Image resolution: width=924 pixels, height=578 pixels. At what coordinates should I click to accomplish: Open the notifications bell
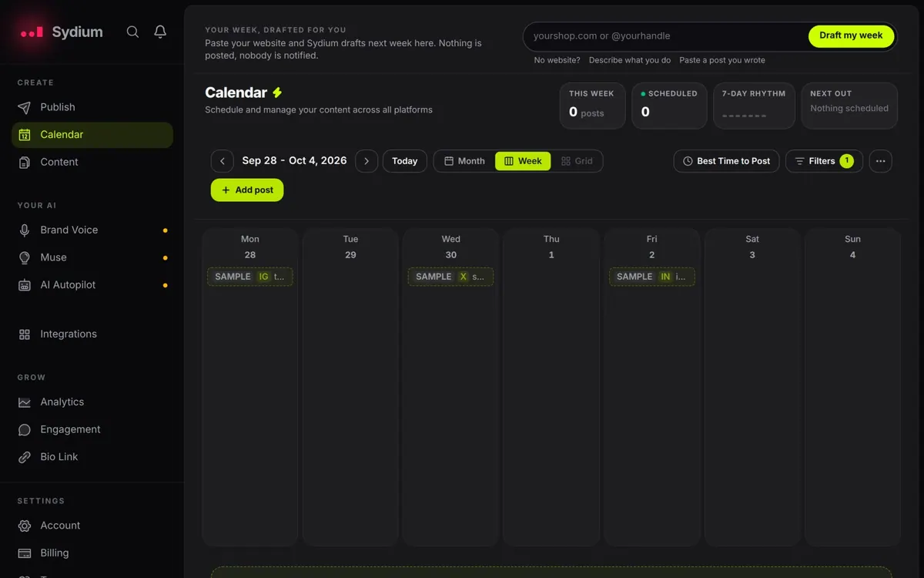coord(160,32)
